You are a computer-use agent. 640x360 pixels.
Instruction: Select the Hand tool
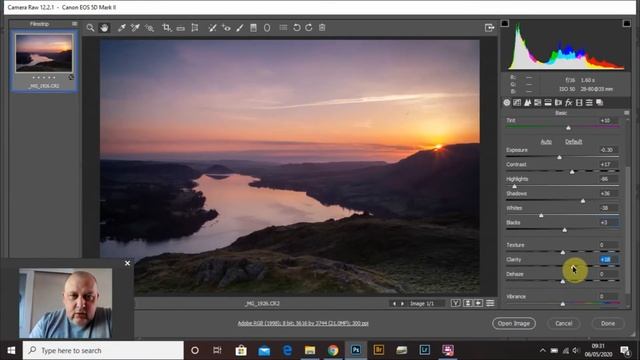[104, 28]
